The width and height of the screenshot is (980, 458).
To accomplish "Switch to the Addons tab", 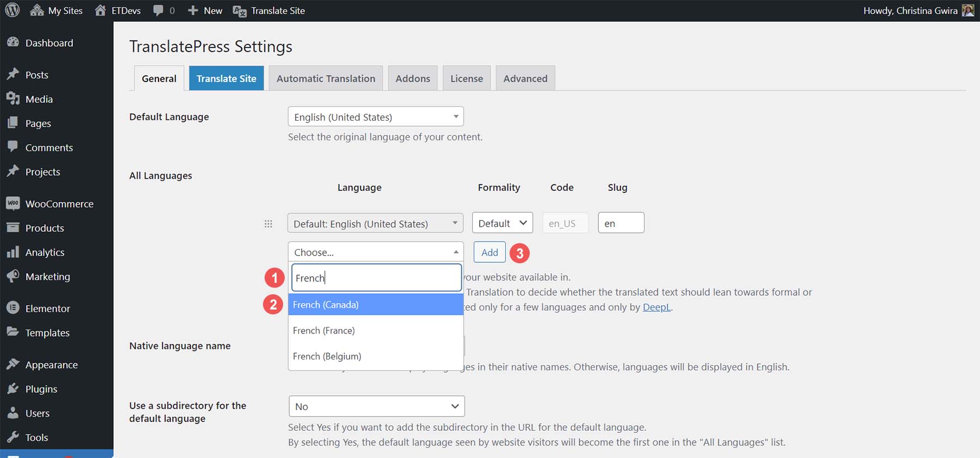I will pyautogui.click(x=413, y=78).
